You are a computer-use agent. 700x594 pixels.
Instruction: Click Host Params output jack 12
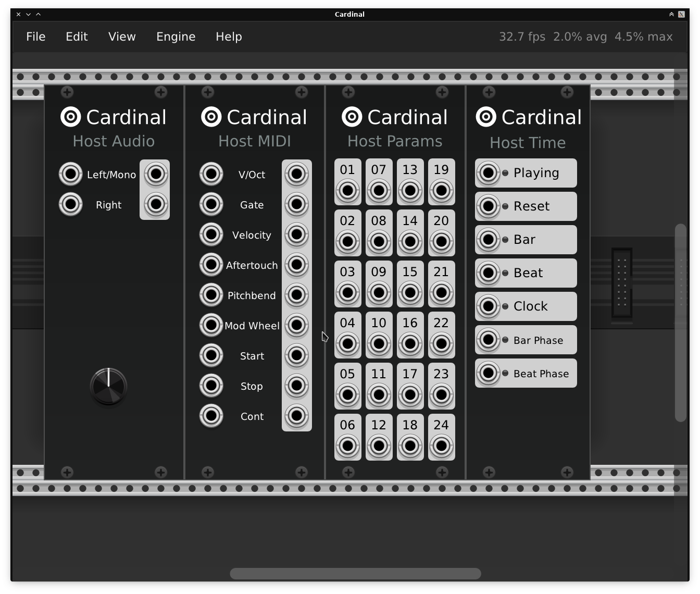tap(379, 446)
